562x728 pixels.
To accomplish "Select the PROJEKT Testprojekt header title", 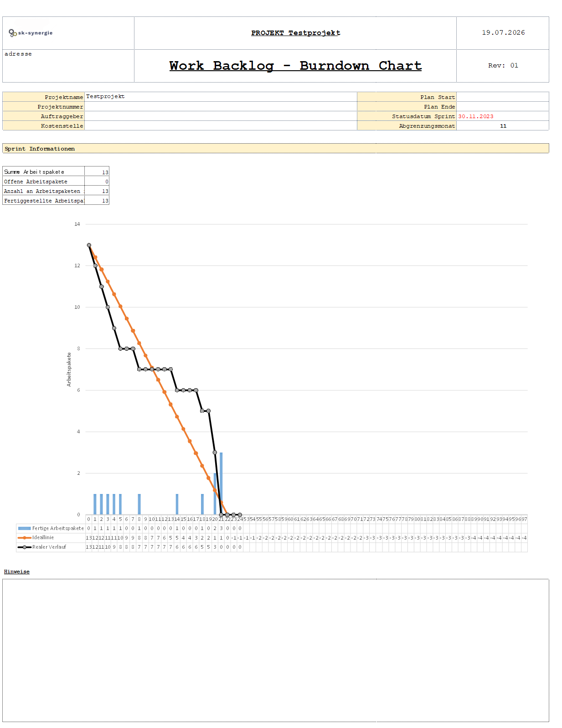I will (296, 33).
